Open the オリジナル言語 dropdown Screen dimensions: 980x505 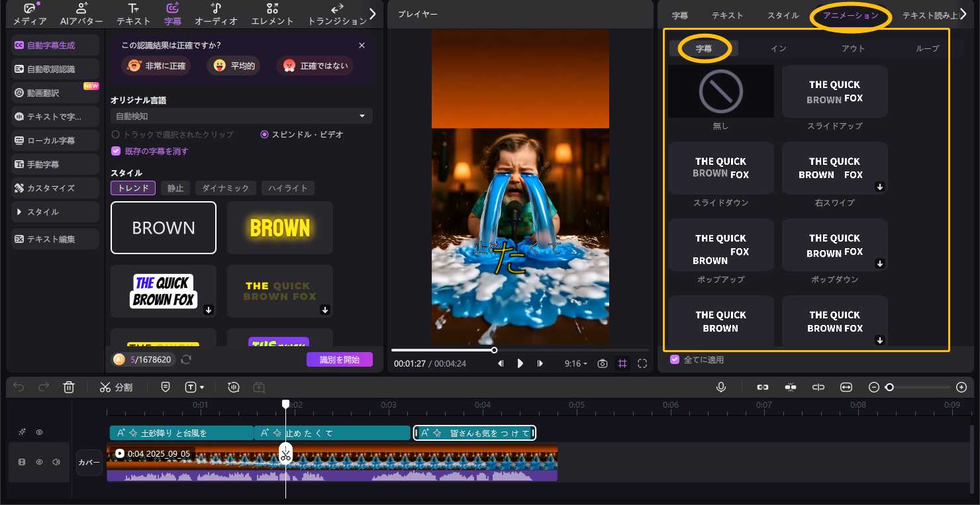pos(241,116)
